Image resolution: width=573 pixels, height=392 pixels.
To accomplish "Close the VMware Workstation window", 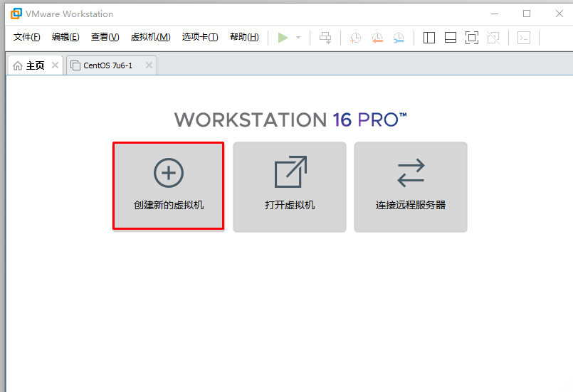I will coord(559,14).
